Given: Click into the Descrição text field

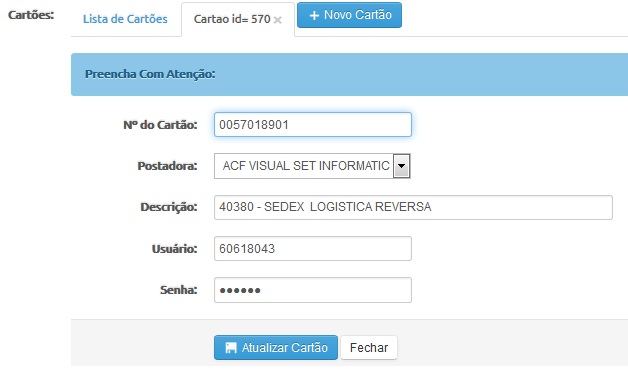Looking at the screenshot, I should (x=413, y=207).
